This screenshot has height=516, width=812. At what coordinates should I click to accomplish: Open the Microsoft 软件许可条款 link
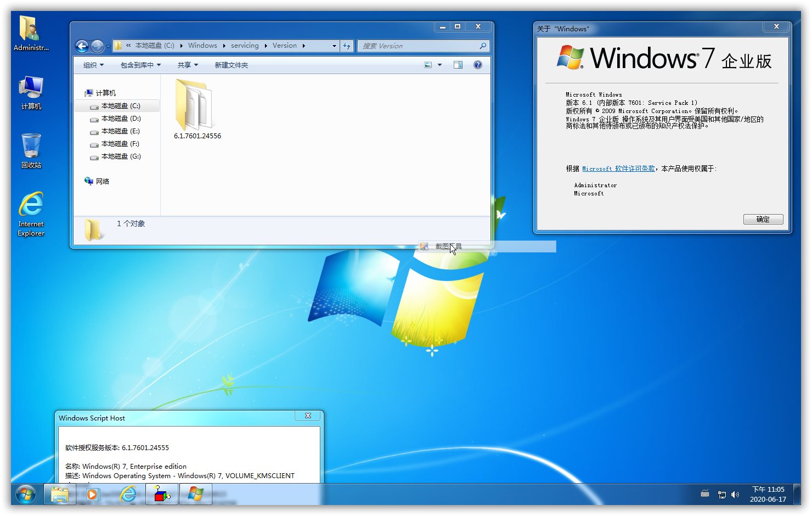(618, 169)
